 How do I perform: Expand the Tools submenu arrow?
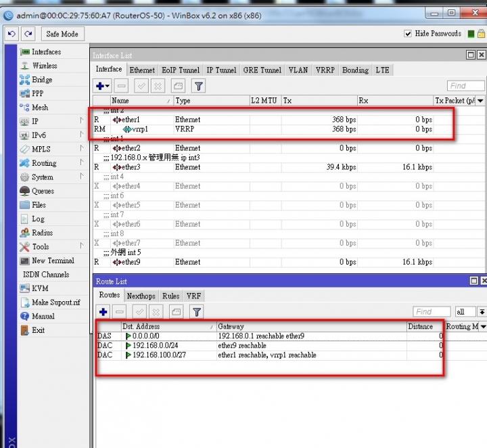[x=82, y=246]
